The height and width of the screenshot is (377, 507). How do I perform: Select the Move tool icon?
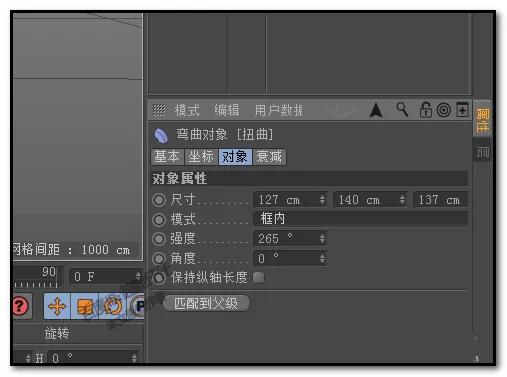[57, 306]
